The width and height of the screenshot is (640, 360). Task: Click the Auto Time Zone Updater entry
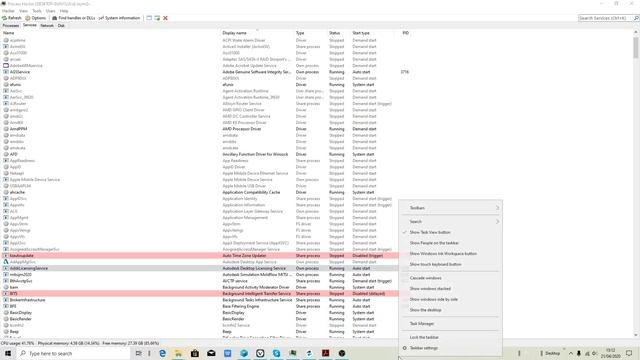[x=244, y=256]
